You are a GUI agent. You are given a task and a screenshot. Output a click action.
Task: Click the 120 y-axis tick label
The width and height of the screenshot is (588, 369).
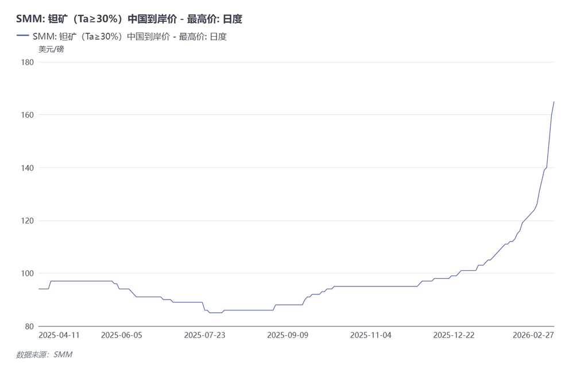pyautogui.click(x=28, y=220)
